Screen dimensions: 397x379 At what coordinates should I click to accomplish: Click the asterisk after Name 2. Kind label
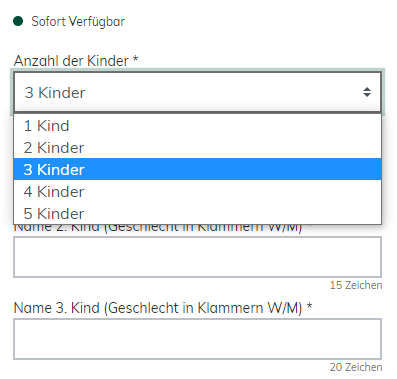pos(309,226)
